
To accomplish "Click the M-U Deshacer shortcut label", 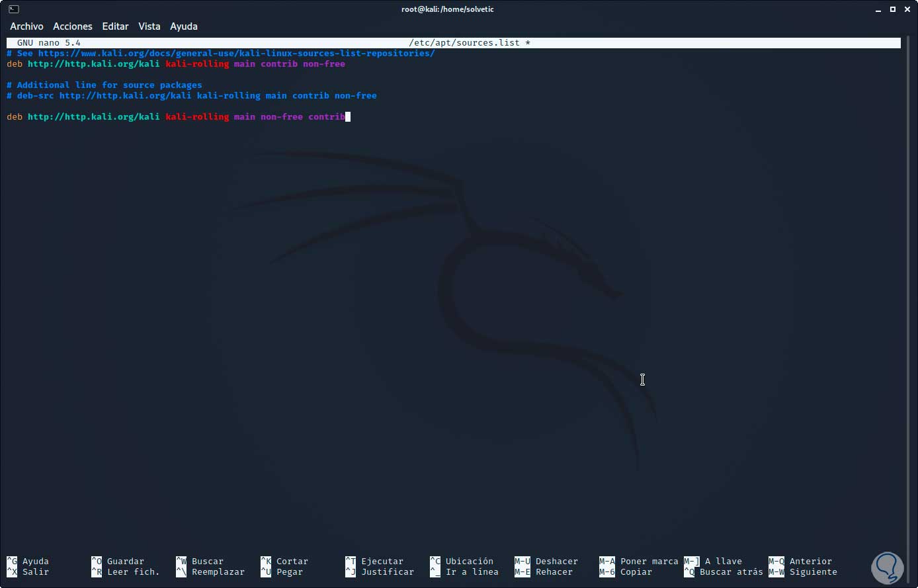I will (546, 562).
